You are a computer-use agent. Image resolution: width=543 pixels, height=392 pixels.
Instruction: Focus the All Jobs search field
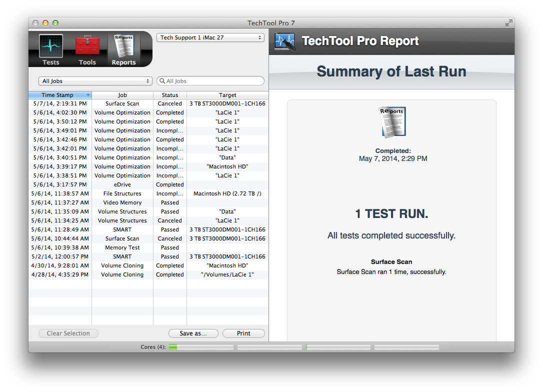click(210, 81)
